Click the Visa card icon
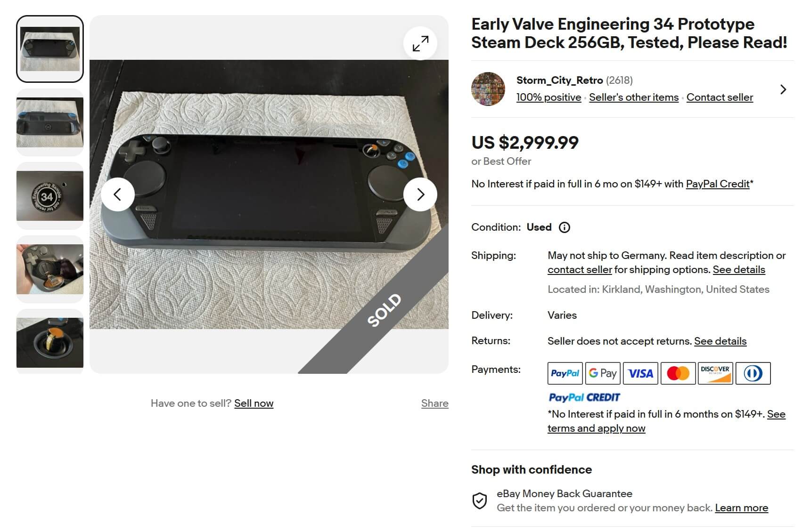 point(640,373)
